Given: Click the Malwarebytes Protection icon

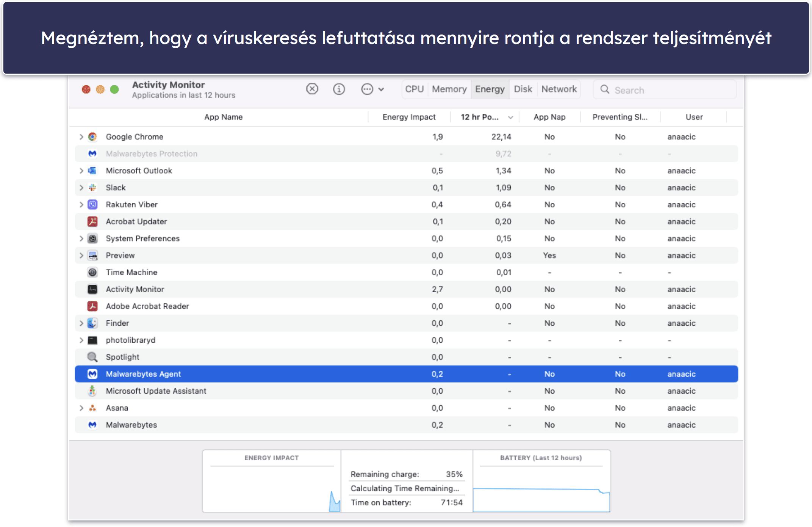Looking at the screenshot, I should (92, 154).
